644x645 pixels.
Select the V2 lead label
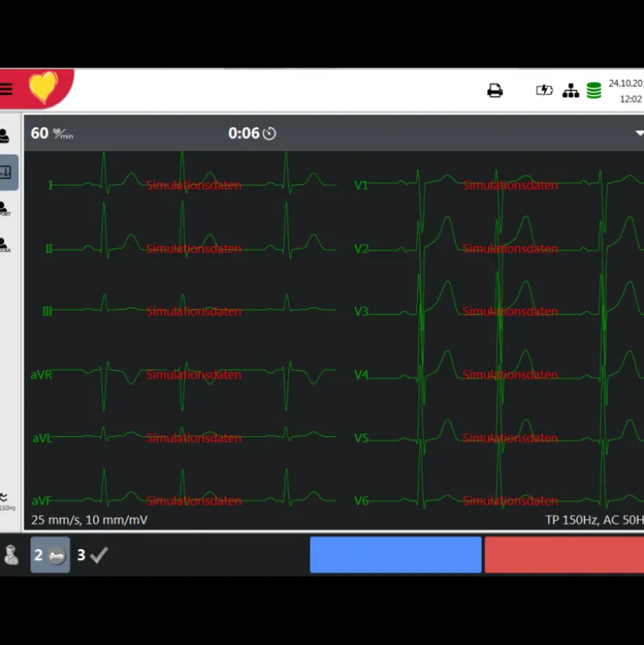coord(361,249)
